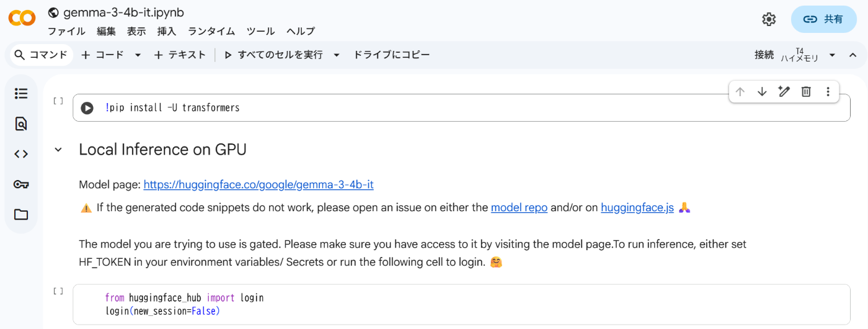Open the huggingface.co/google/gemma-3-4b-it link
Image resolution: width=868 pixels, height=329 pixels.
(259, 184)
